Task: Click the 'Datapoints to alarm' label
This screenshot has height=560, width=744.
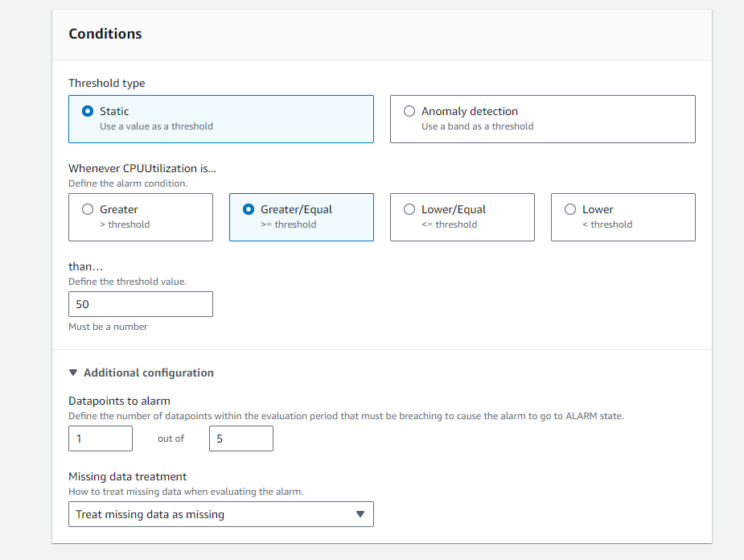Action: (x=119, y=401)
